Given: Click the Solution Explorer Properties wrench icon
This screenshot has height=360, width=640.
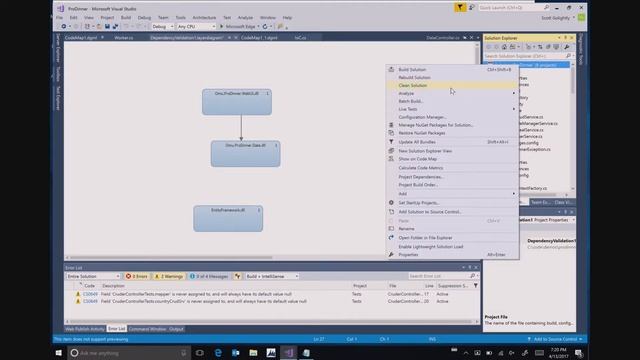Looking at the screenshot, I should [567, 47].
